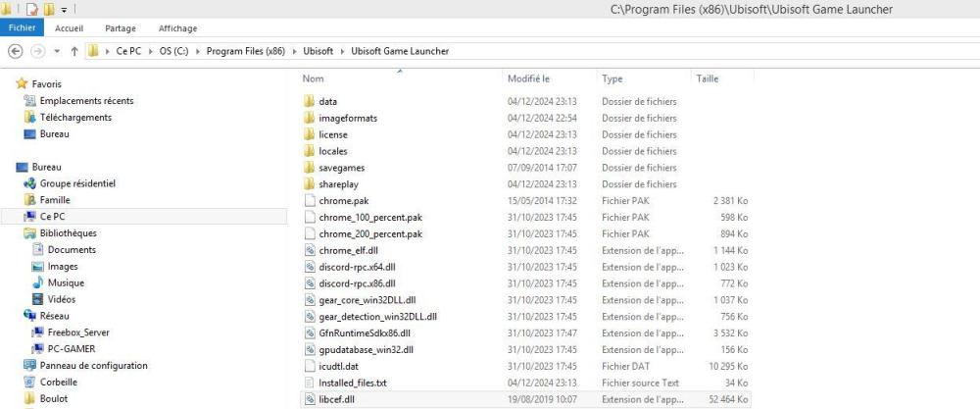Open Bureau under Favoris
980x409 pixels.
click(54, 133)
